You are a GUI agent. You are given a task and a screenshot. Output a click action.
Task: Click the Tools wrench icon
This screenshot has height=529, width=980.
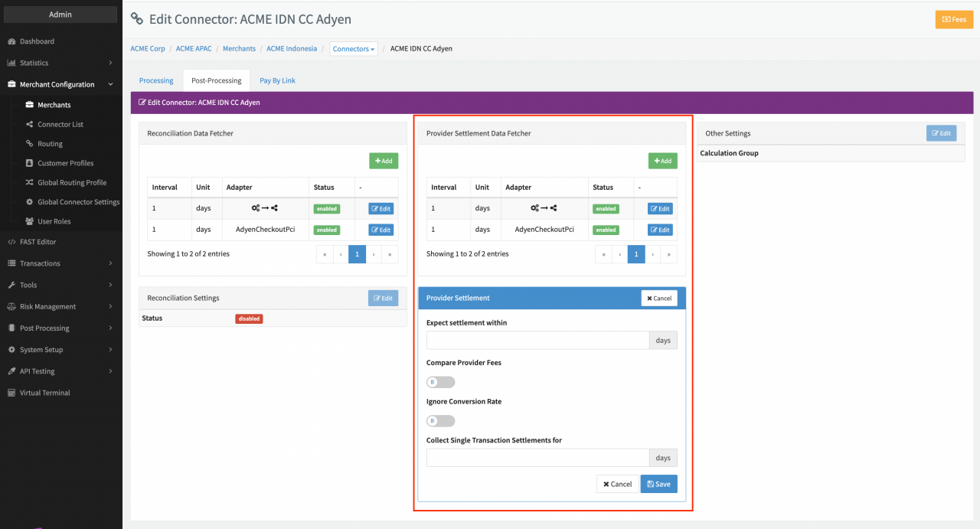11,286
